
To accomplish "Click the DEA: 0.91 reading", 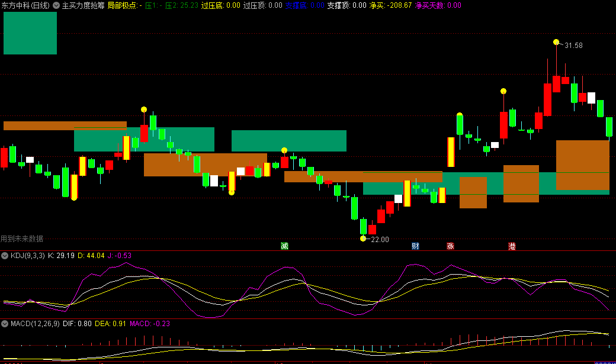I will pyautogui.click(x=110, y=324).
